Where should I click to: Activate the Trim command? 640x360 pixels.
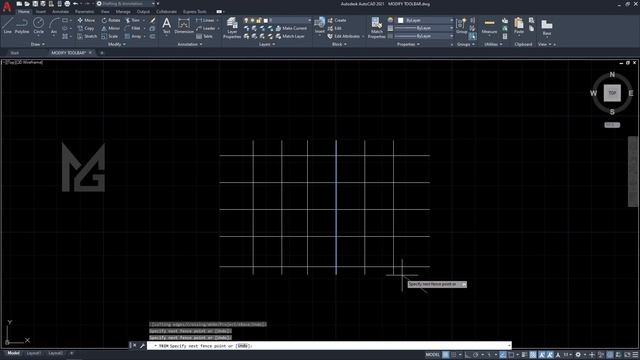click(x=132, y=20)
